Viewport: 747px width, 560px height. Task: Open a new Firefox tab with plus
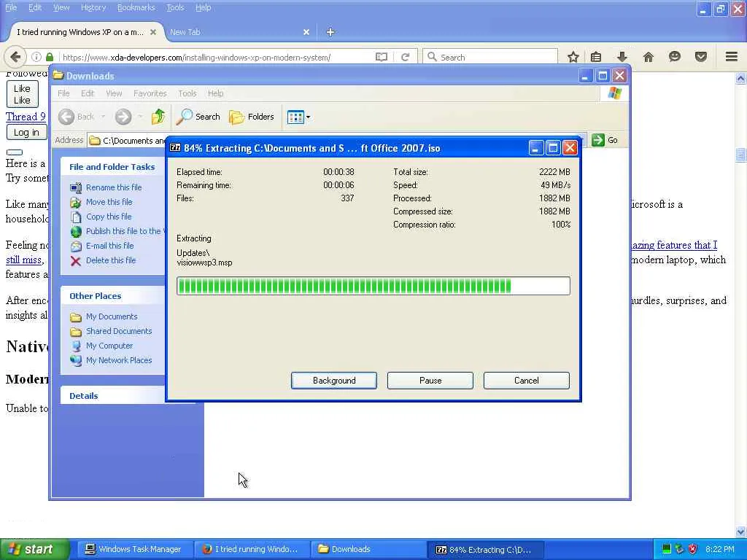[330, 32]
